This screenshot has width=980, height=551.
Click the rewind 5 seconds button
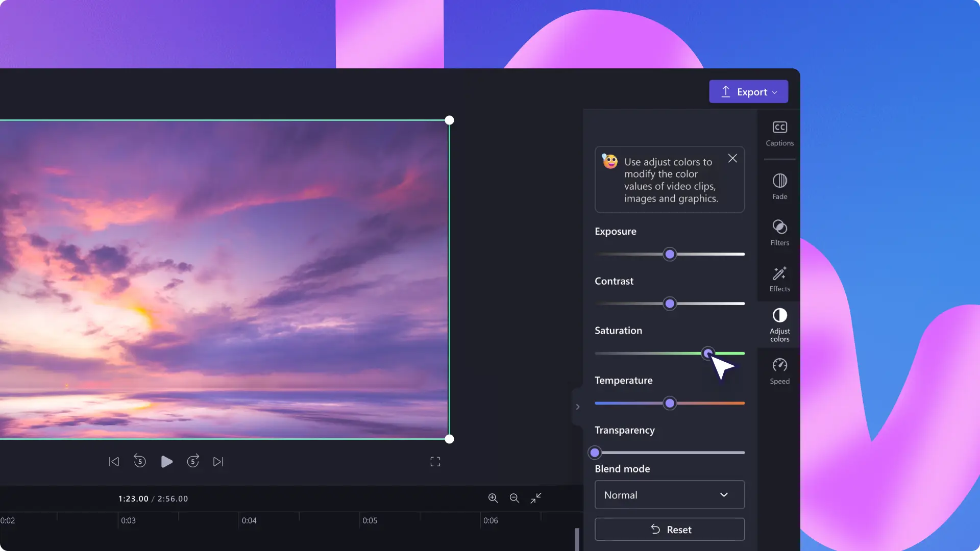point(140,462)
